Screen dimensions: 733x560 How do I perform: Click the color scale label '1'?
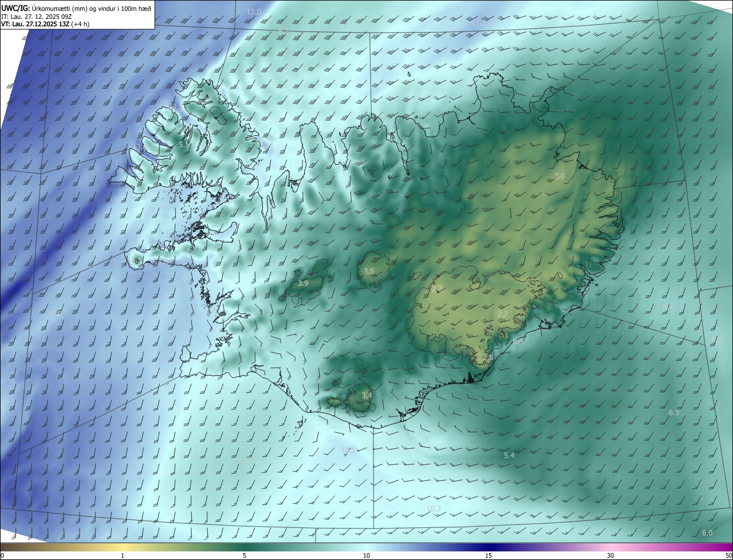[123, 555]
